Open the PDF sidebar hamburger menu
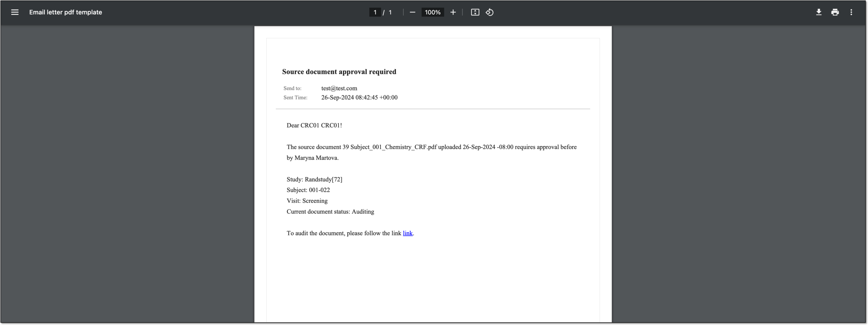The image size is (868, 325). [x=15, y=12]
